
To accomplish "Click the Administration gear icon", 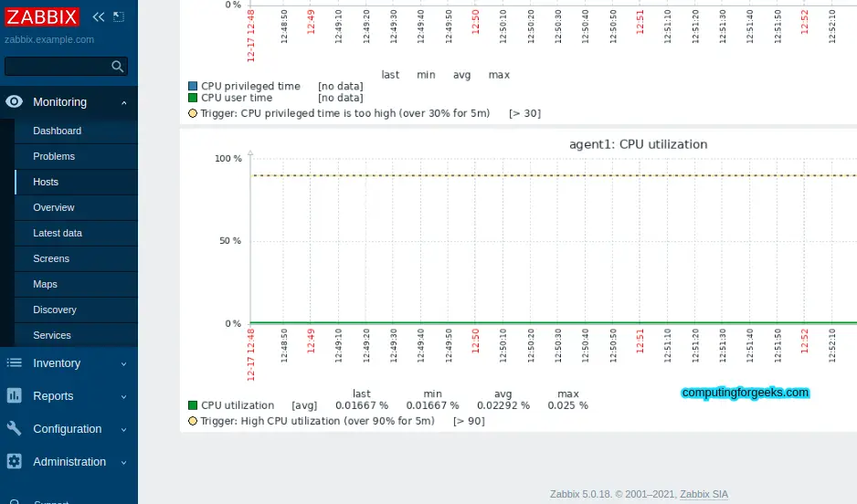I will 15,461.
